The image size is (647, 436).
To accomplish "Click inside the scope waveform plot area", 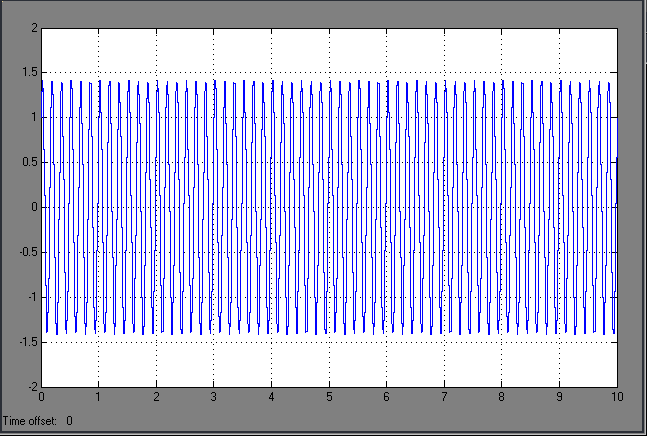I will tap(329, 207).
